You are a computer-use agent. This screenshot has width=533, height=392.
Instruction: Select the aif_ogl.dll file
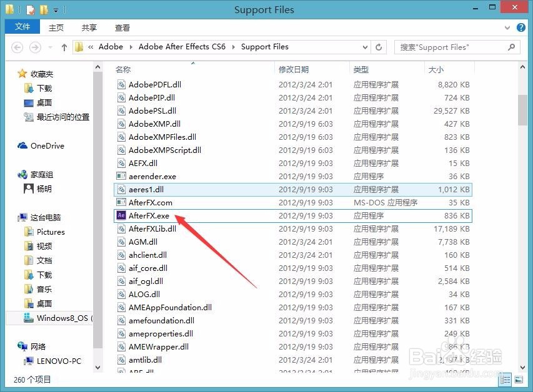pyautogui.click(x=292, y=282)
